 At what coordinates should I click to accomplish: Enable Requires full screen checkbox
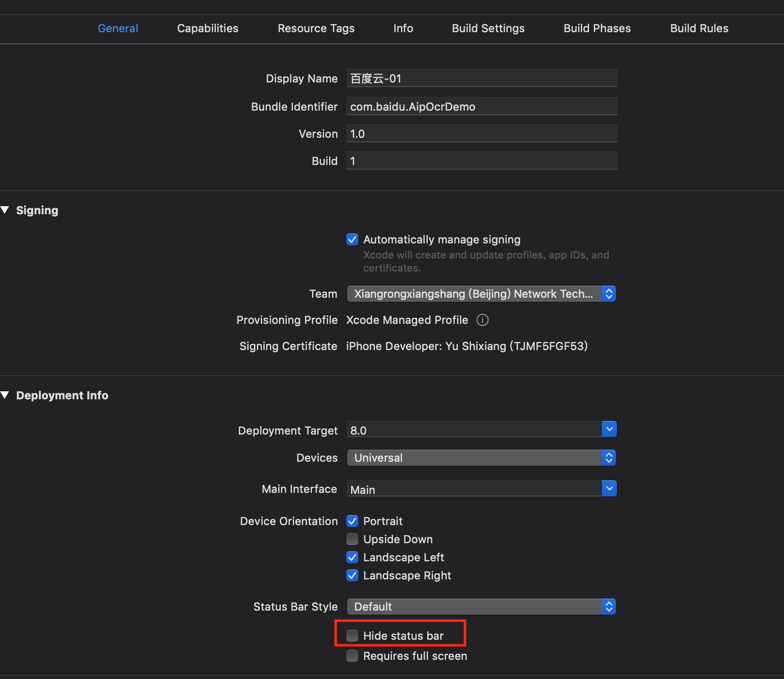click(x=352, y=656)
